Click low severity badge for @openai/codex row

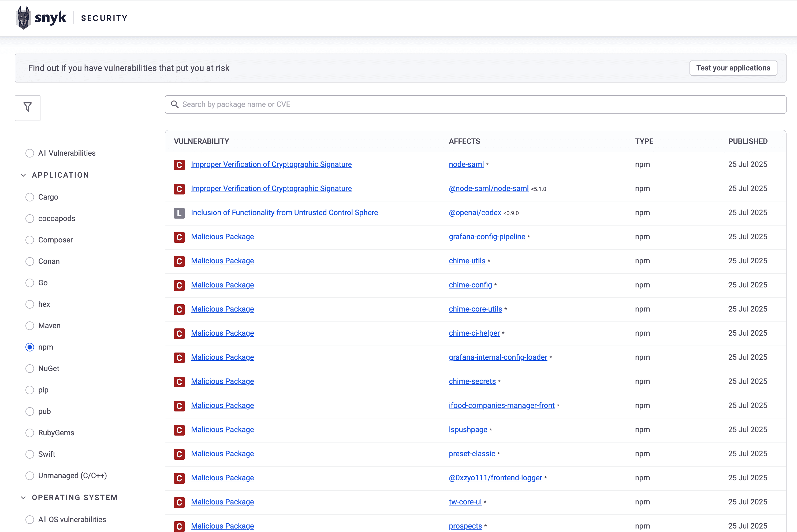[179, 213]
